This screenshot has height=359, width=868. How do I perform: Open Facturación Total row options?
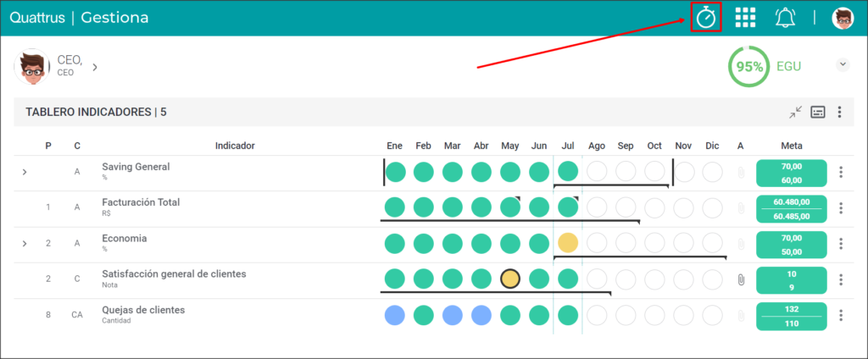point(841,208)
